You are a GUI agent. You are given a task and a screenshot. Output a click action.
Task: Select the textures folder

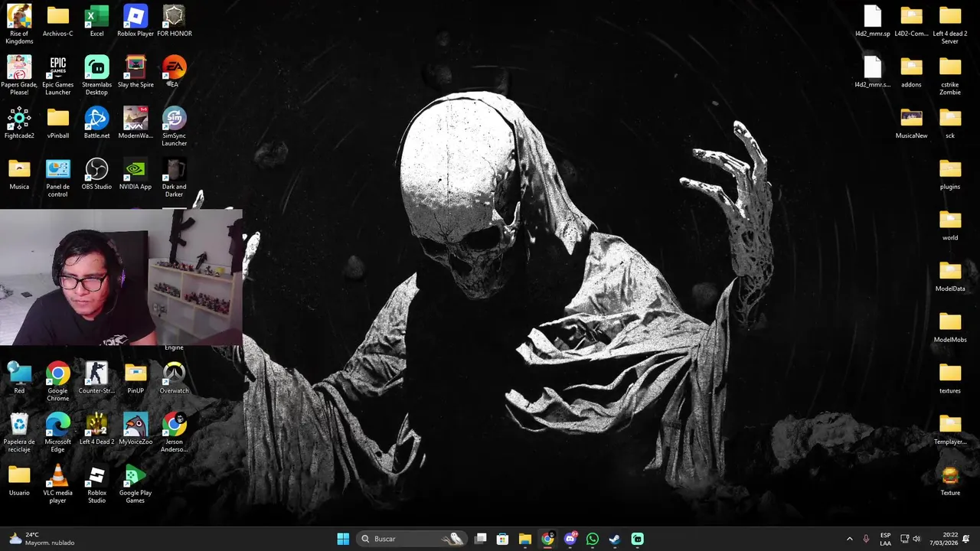[x=950, y=378]
